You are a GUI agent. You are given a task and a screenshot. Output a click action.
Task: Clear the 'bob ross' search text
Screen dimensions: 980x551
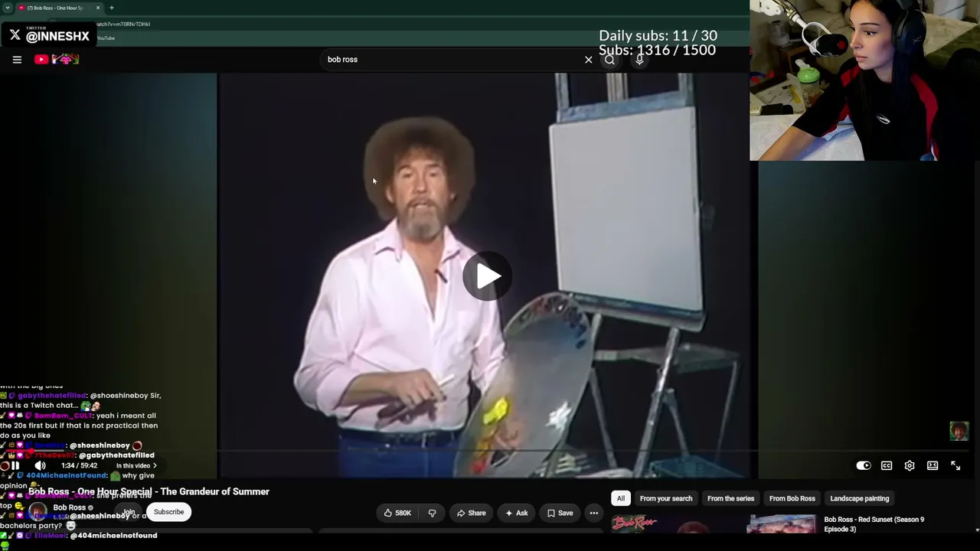pos(588,59)
